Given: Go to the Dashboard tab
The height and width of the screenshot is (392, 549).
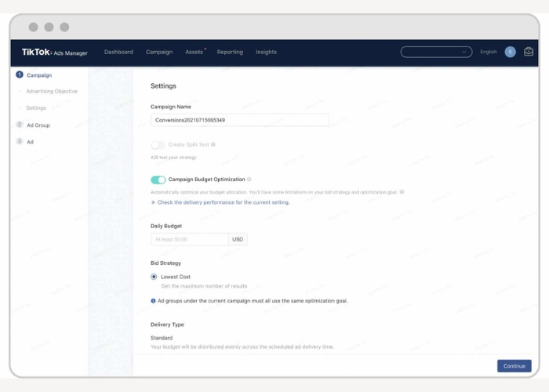Looking at the screenshot, I should [x=118, y=52].
